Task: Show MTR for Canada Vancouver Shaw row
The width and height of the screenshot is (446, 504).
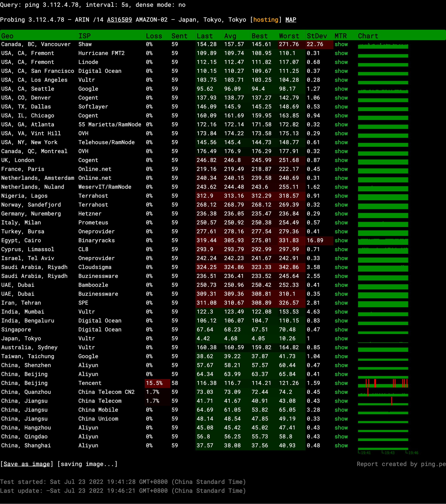Action: [x=341, y=44]
